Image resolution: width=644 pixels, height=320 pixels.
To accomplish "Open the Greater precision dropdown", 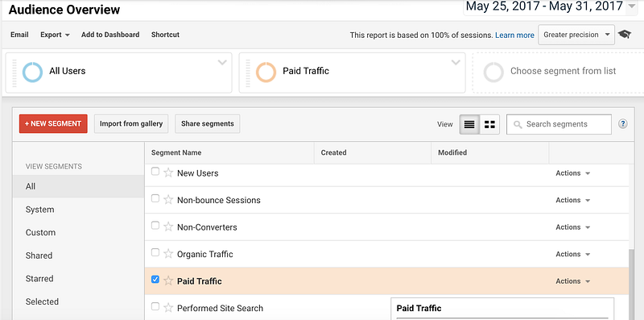I will click(x=576, y=35).
